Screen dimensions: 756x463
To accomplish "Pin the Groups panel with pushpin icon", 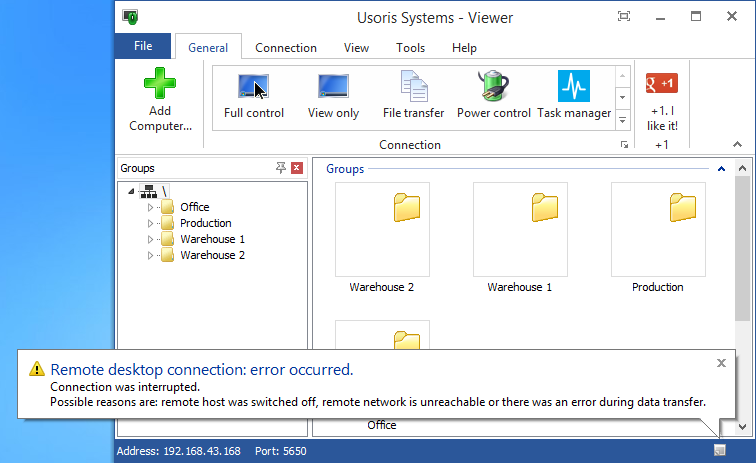I will [281, 169].
